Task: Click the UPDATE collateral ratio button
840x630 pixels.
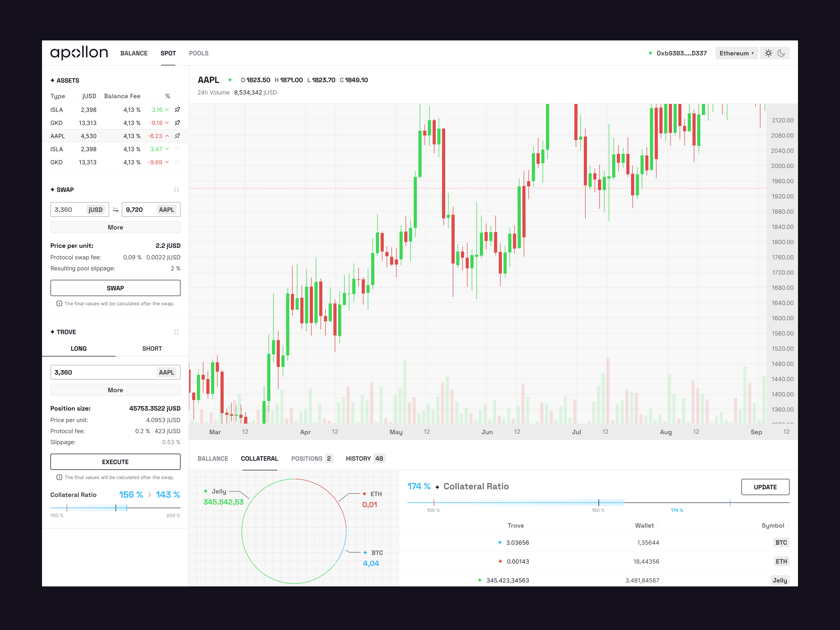Action: click(765, 487)
